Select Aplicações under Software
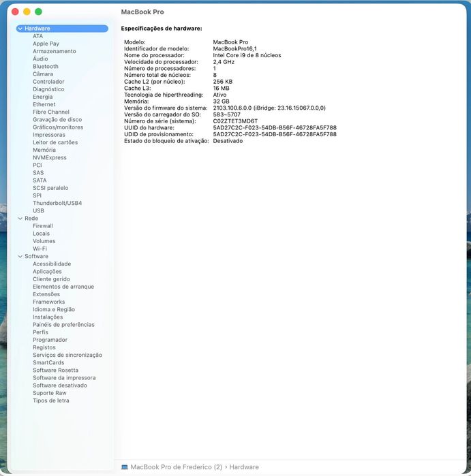 pyautogui.click(x=48, y=272)
